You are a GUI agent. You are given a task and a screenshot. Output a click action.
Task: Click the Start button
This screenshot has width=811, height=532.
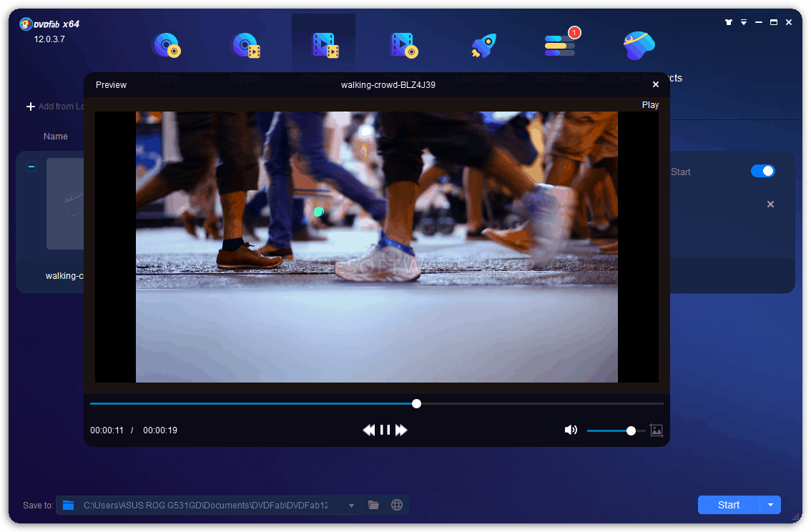point(729,505)
